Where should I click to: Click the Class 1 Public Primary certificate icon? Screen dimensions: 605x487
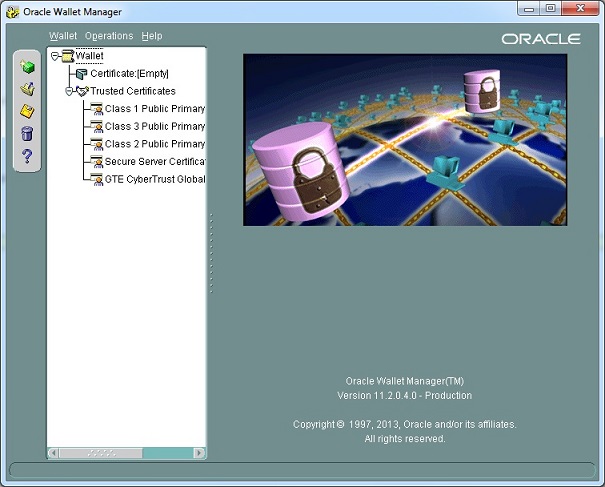(96, 109)
